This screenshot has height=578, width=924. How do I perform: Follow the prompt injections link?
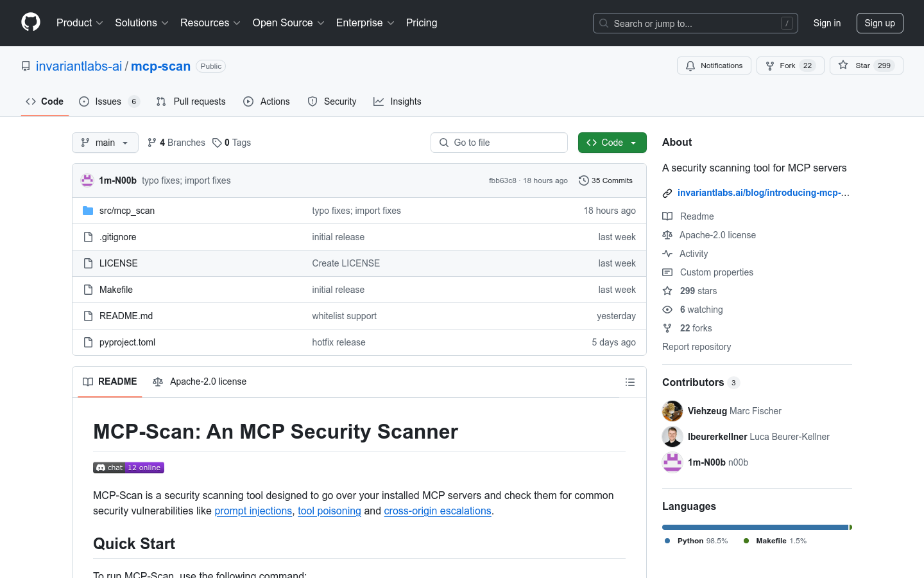click(253, 511)
